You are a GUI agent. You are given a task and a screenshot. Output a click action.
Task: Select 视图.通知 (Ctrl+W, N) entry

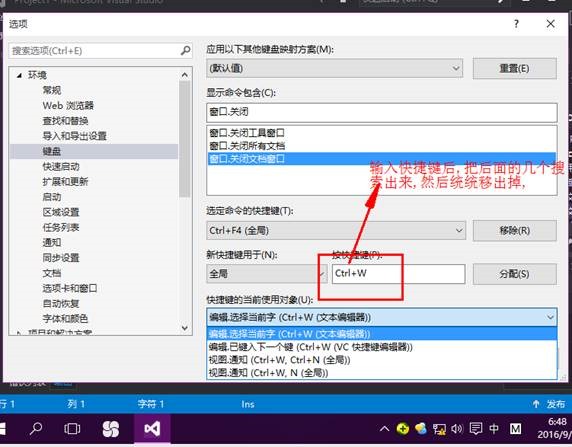(382, 373)
